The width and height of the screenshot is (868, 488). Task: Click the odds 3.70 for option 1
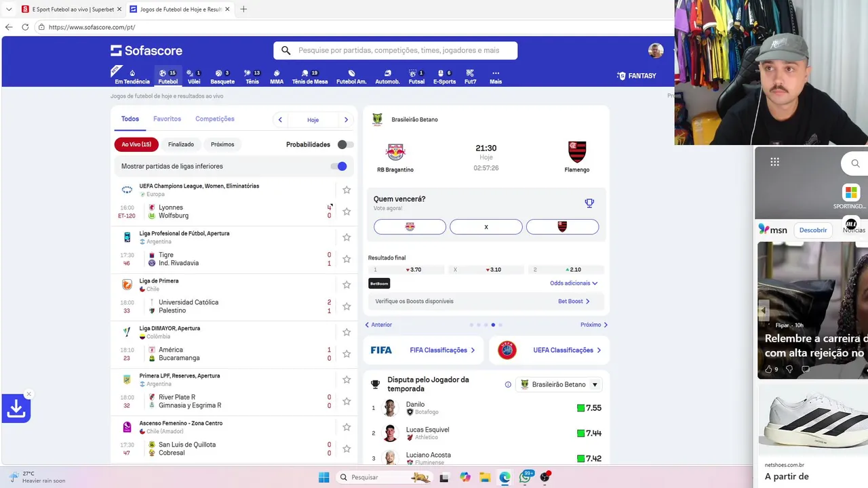click(406, 270)
